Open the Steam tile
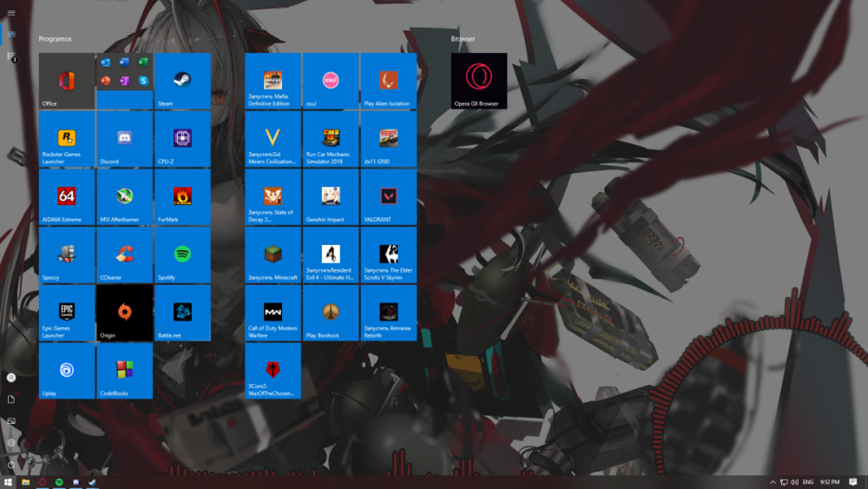The height and width of the screenshot is (489, 868). coord(182,81)
